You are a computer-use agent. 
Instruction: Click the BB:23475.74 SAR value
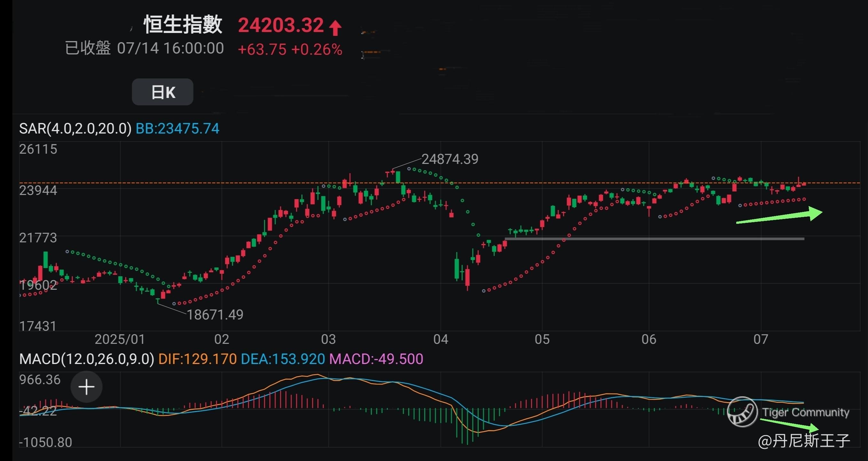click(177, 128)
